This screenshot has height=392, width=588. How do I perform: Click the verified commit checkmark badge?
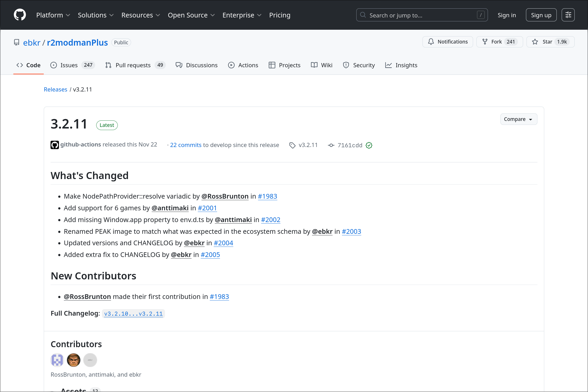click(x=369, y=145)
